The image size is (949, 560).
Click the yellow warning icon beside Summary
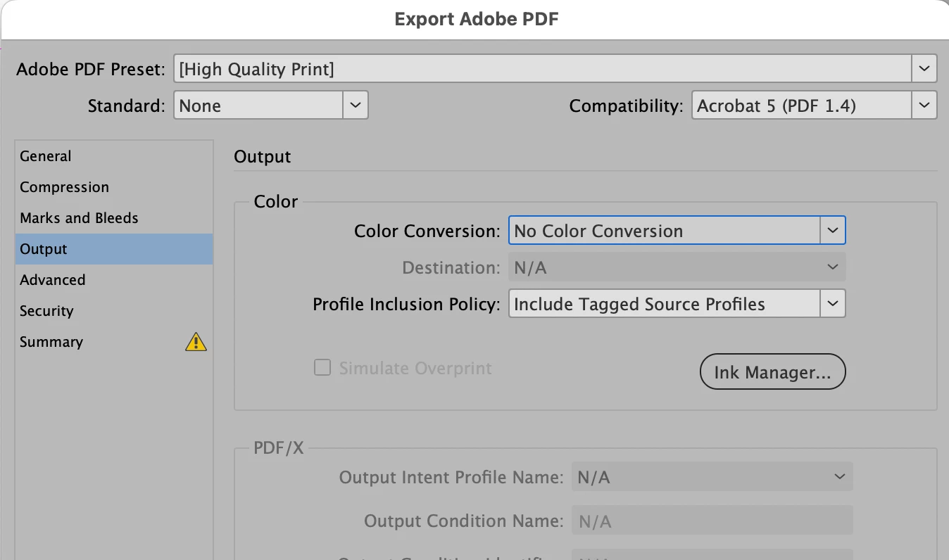pyautogui.click(x=196, y=342)
